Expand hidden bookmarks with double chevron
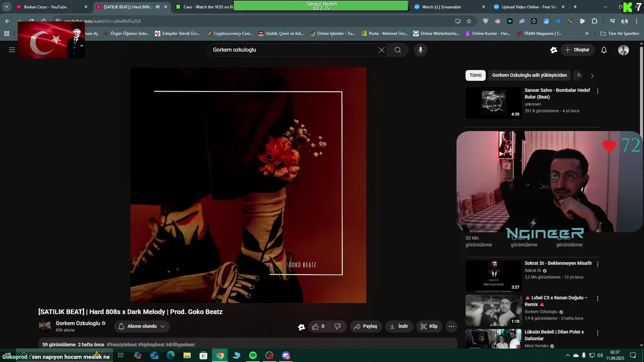Viewport: 644px width, 362px height. point(587,34)
